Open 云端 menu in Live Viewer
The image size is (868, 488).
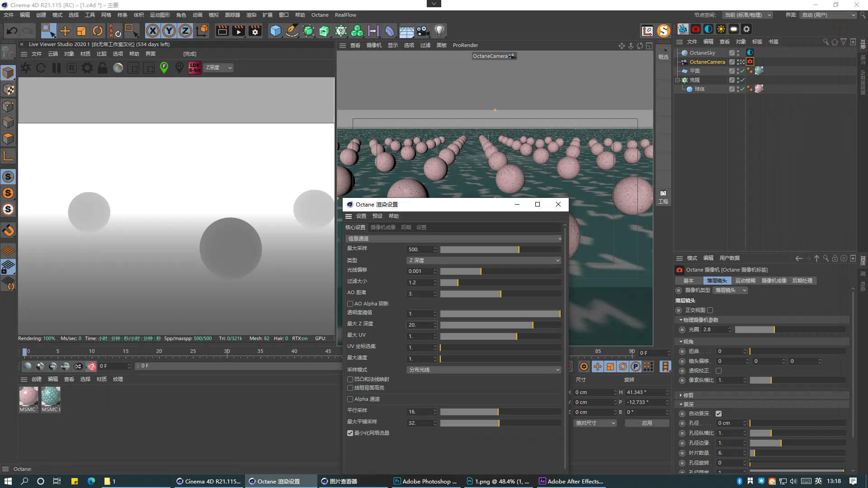click(53, 54)
